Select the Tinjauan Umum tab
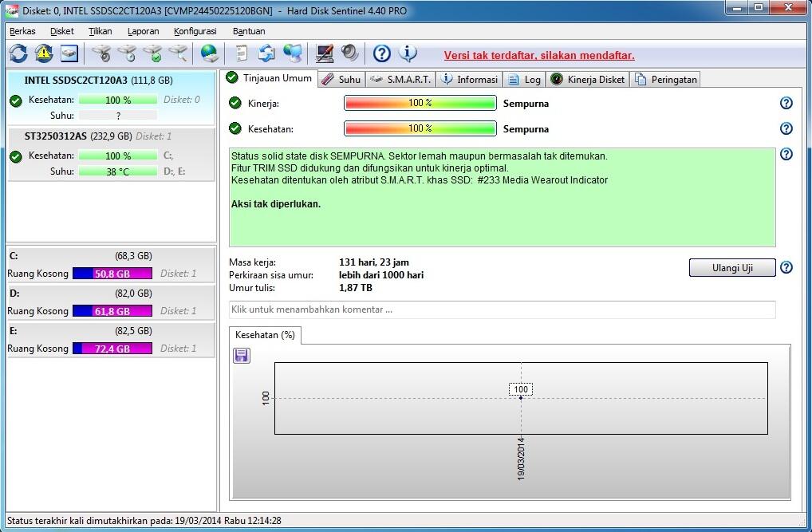The width and height of the screenshot is (812, 532). (270, 78)
